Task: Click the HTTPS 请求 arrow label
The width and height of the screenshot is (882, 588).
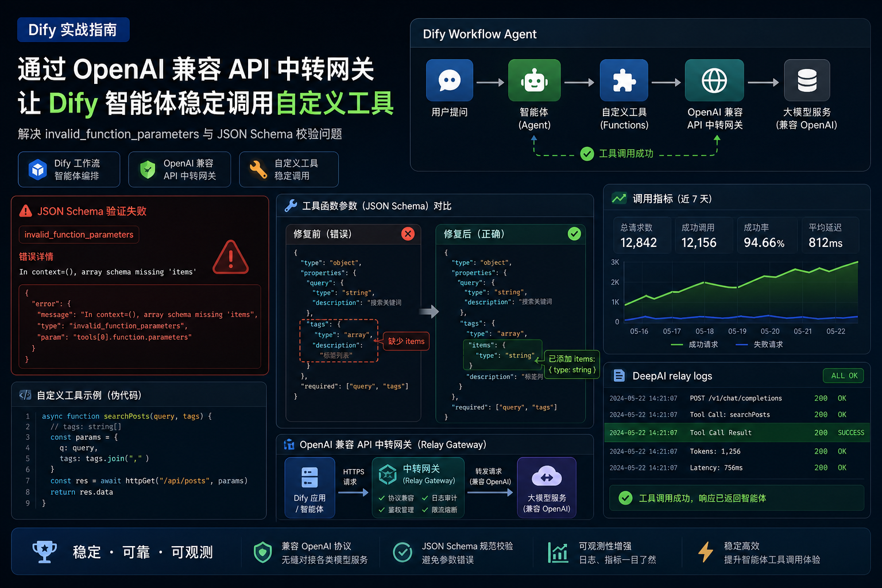Action: 354,477
